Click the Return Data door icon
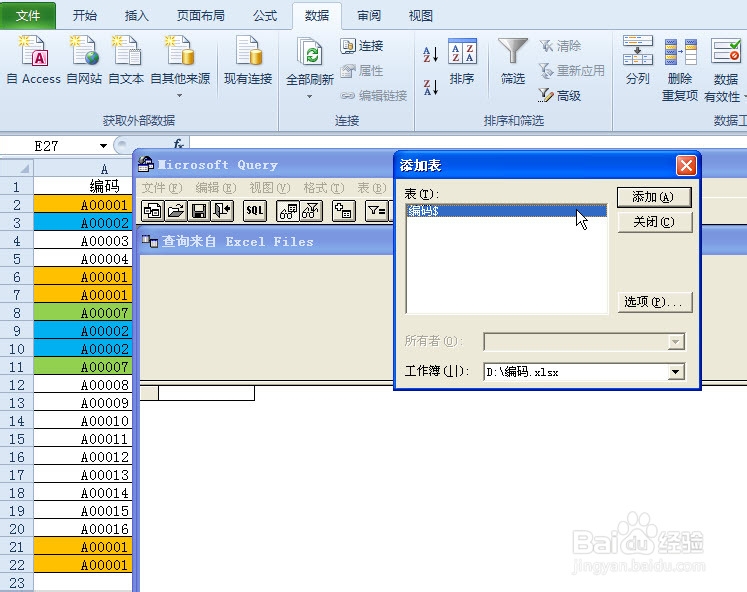 point(222,211)
